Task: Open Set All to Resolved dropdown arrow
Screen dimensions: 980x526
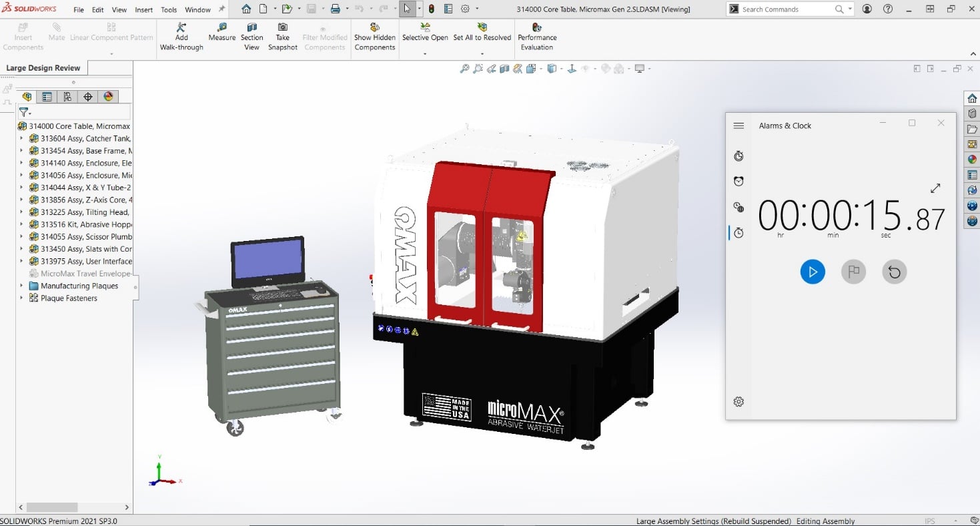Action: coord(482,53)
